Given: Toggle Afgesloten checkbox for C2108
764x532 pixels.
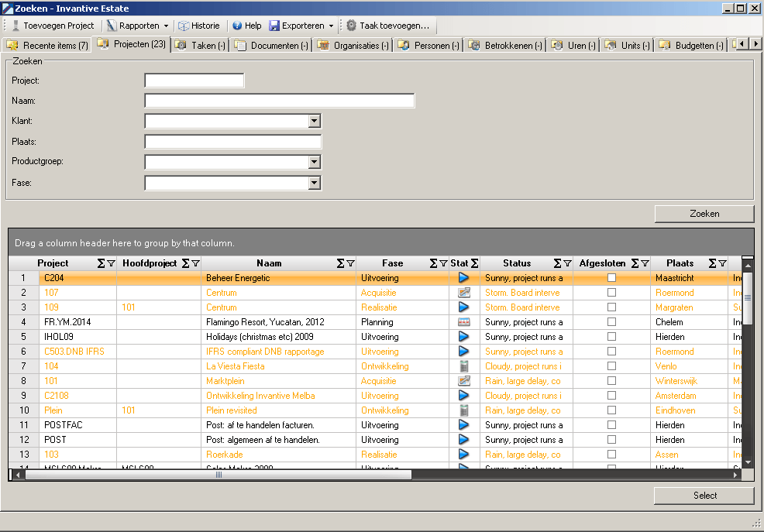Looking at the screenshot, I should click(611, 395).
